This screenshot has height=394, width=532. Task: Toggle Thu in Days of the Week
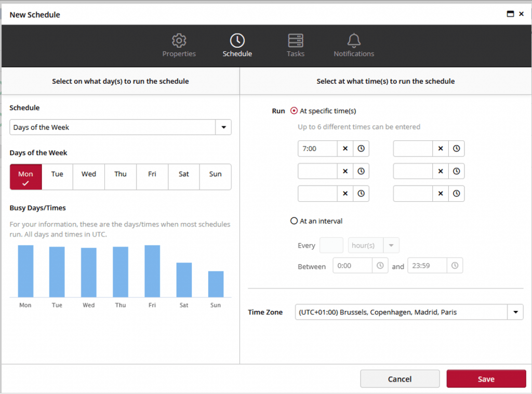click(121, 177)
